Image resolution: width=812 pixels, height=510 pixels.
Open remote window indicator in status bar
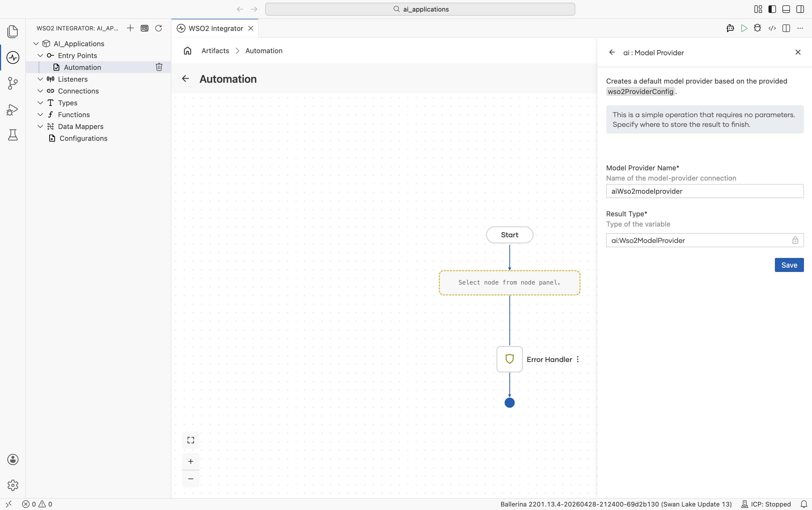tap(9, 504)
